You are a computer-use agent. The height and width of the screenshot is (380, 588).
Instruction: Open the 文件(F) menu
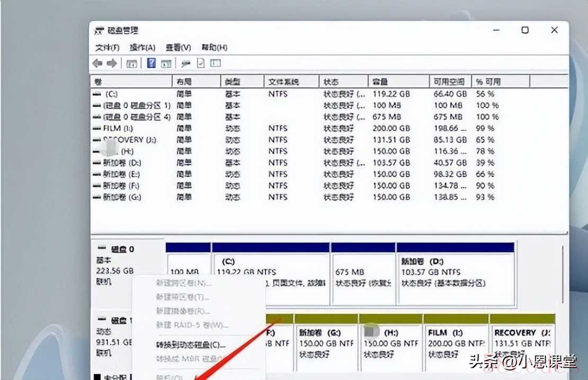tap(107, 48)
